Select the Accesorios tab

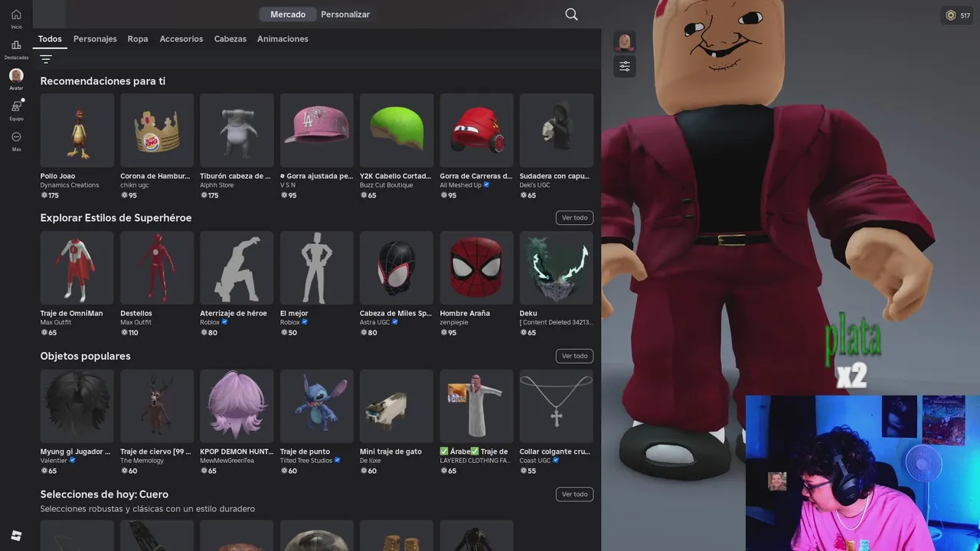181,39
